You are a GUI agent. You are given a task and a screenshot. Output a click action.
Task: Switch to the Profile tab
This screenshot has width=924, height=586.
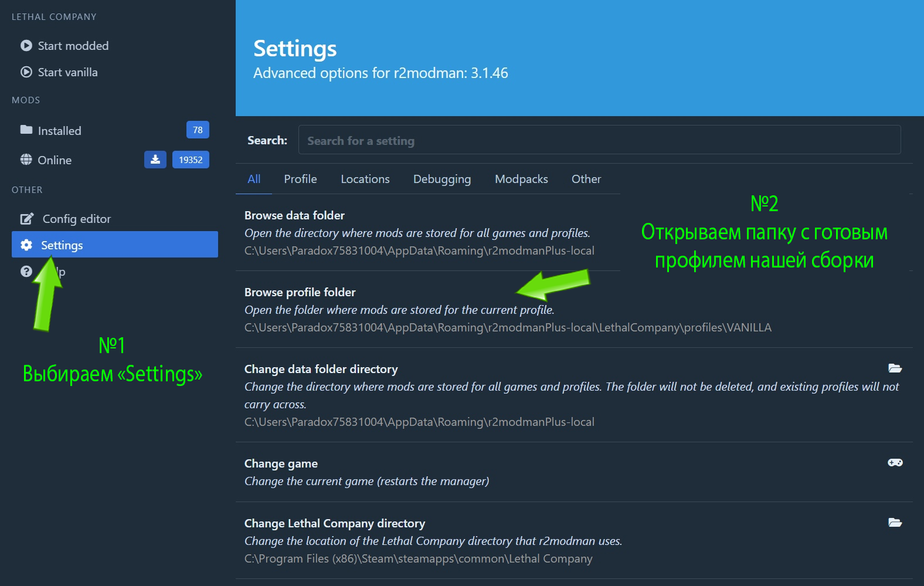tap(300, 179)
